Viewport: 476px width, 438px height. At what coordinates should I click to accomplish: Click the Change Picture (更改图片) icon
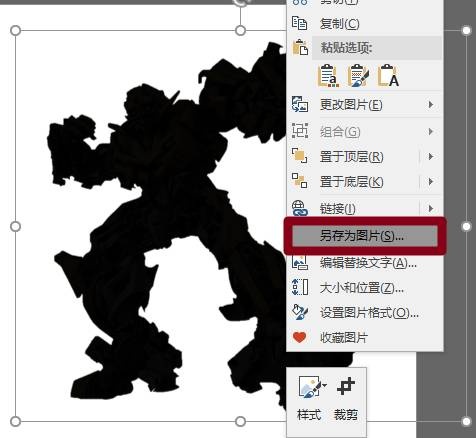coord(300,104)
